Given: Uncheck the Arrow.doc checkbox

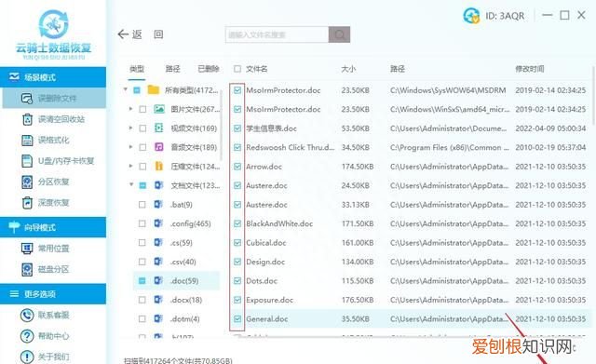Looking at the screenshot, I should 237,167.
